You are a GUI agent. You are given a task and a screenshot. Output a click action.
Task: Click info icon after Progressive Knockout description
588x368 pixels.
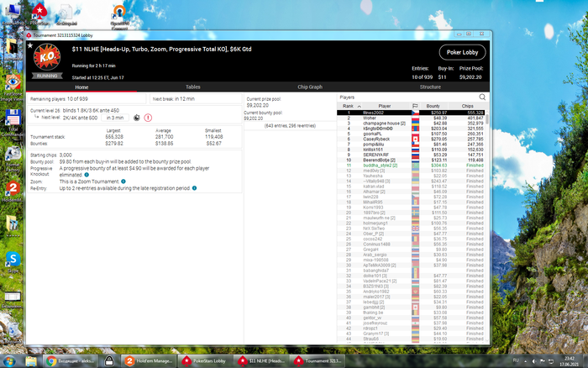tap(87, 175)
